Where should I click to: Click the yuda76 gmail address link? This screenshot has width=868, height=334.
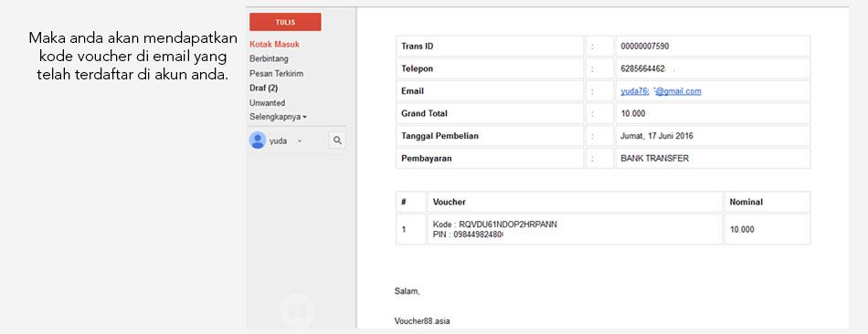pos(661,91)
